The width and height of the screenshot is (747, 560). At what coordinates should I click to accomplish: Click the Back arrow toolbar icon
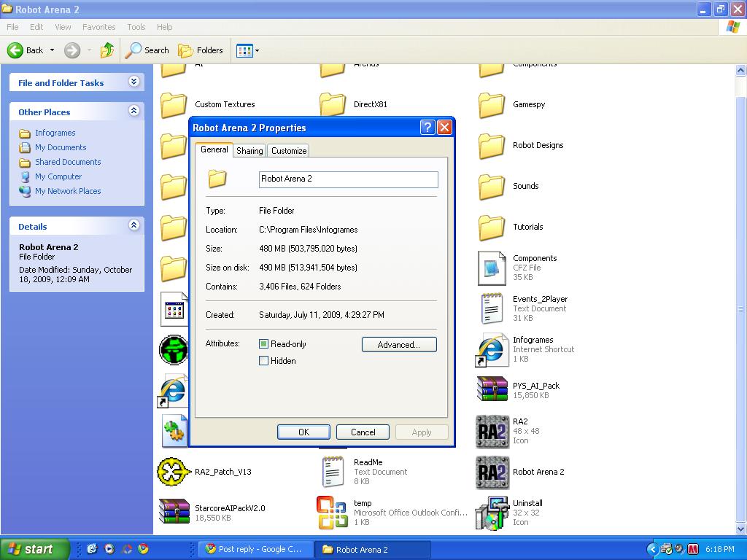[x=15, y=50]
